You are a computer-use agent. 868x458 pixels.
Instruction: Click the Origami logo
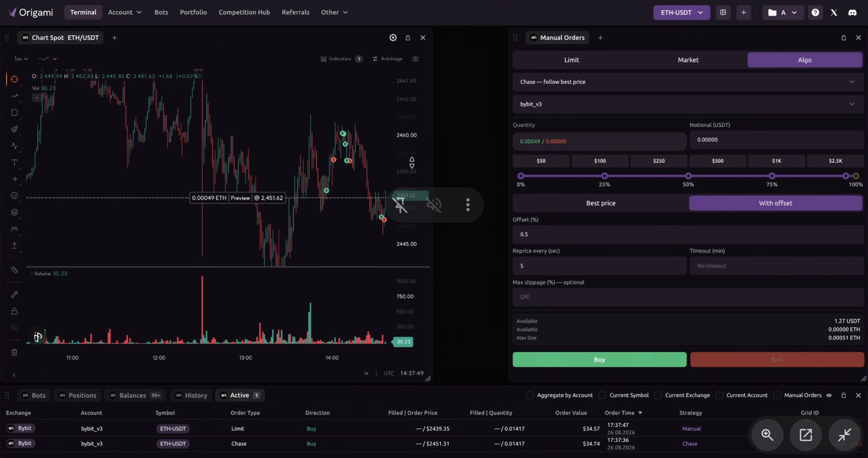[31, 12]
